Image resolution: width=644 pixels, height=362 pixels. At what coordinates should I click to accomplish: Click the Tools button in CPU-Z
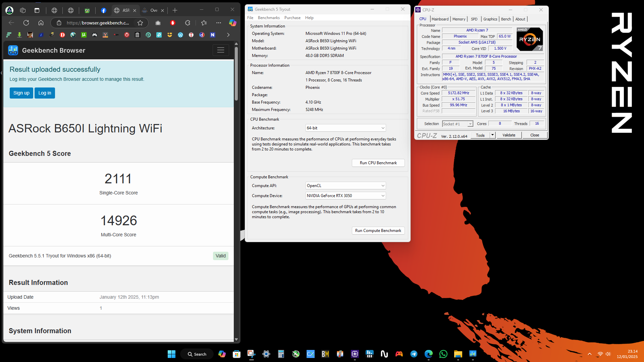click(480, 135)
